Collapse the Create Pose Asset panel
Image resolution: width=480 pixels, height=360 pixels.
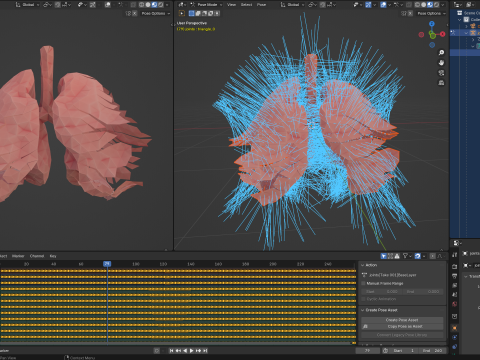363,310
